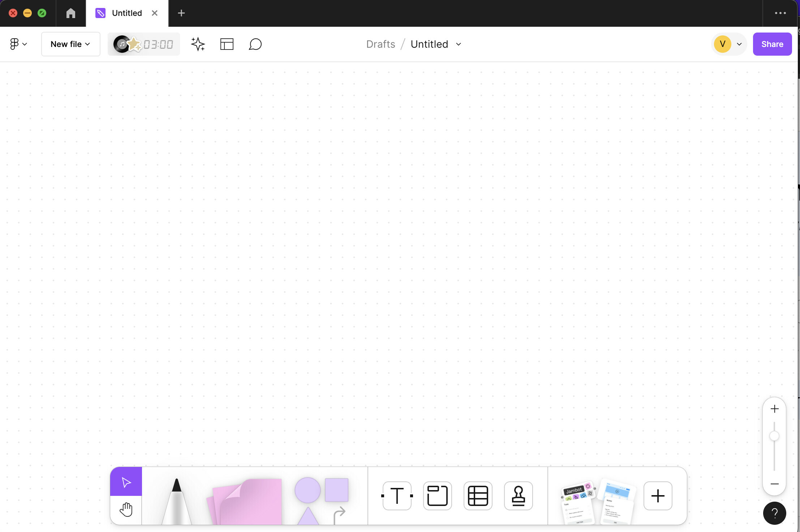Screen dimensions: 800x532
Task: Enable the timer feature
Action: click(x=144, y=44)
